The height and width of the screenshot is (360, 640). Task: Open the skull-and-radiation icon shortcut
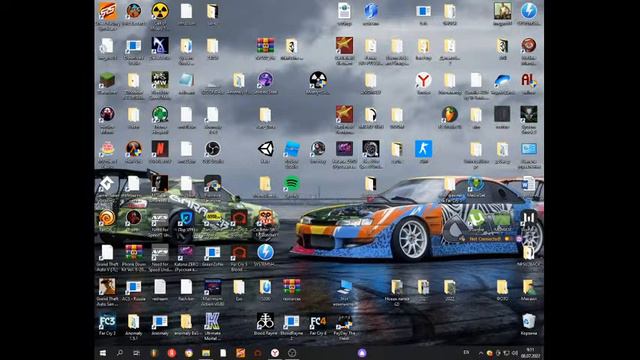[x=318, y=80]
